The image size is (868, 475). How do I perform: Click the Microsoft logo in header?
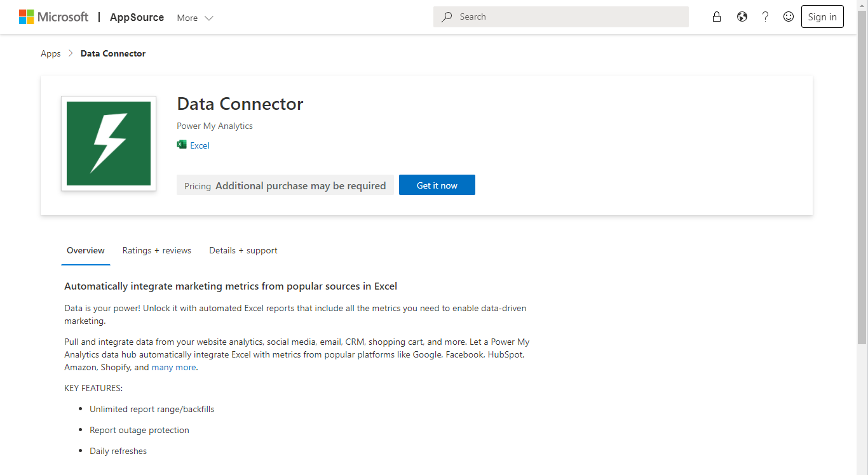[53, 17]
